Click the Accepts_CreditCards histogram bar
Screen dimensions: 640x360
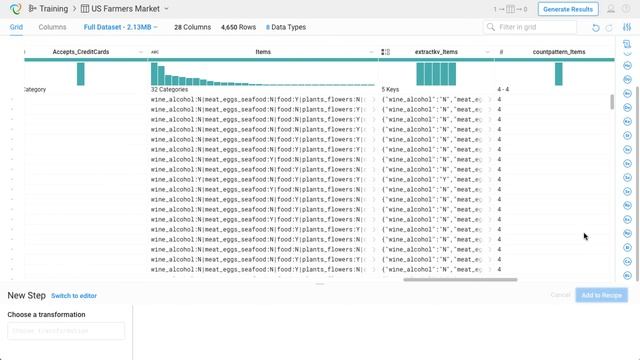click(80, 74)
